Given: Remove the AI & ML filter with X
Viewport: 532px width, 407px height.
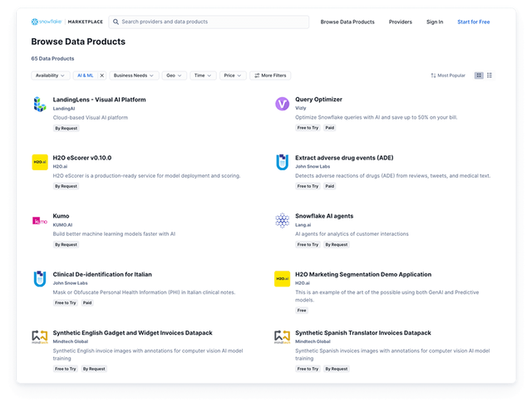Looking at the screenshot, I should click(101, 76).
